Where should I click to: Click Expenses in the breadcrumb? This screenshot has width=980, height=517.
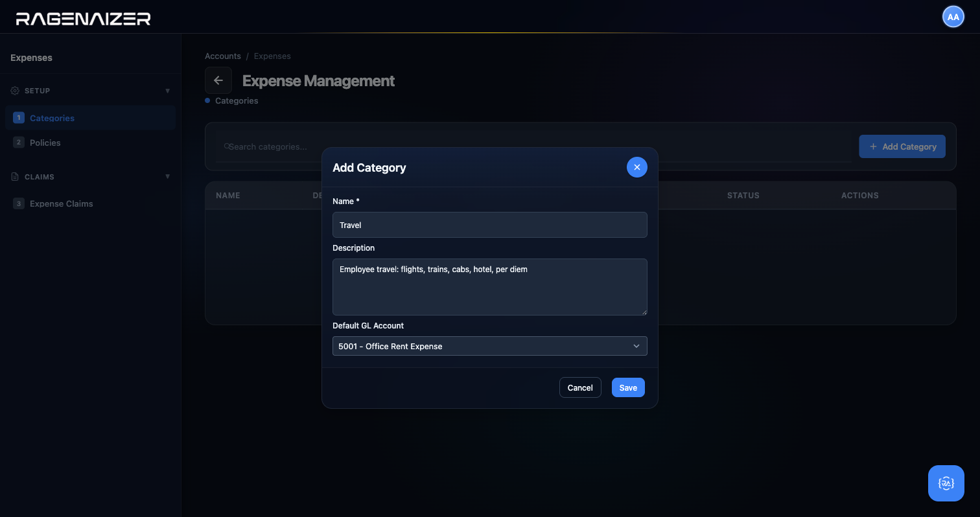point(272,56)
